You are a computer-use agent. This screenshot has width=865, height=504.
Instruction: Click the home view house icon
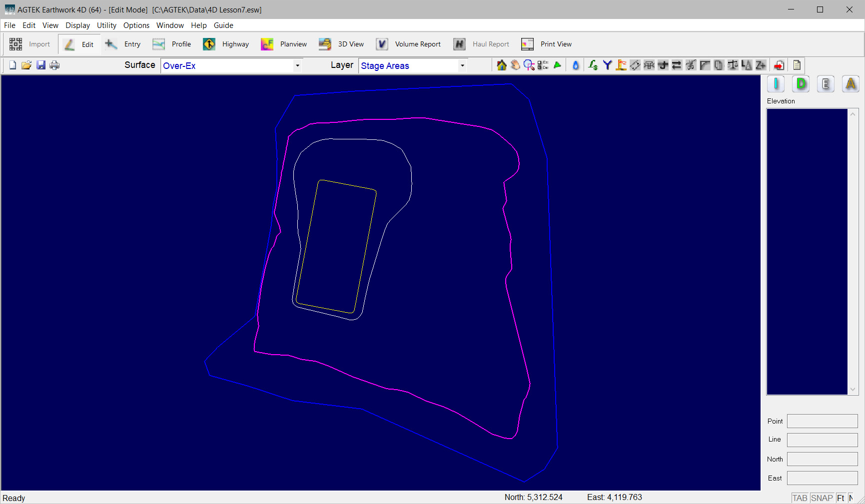point(501,65)
